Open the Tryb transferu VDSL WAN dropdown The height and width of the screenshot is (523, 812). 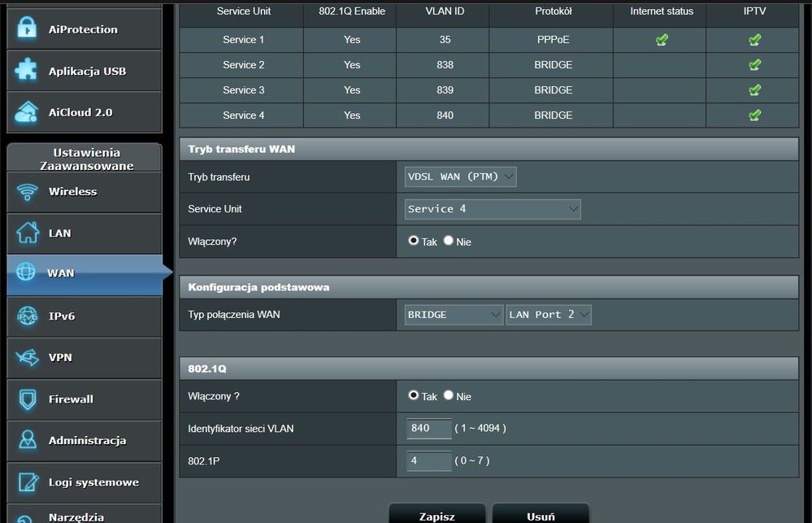[x=460, y=177]
